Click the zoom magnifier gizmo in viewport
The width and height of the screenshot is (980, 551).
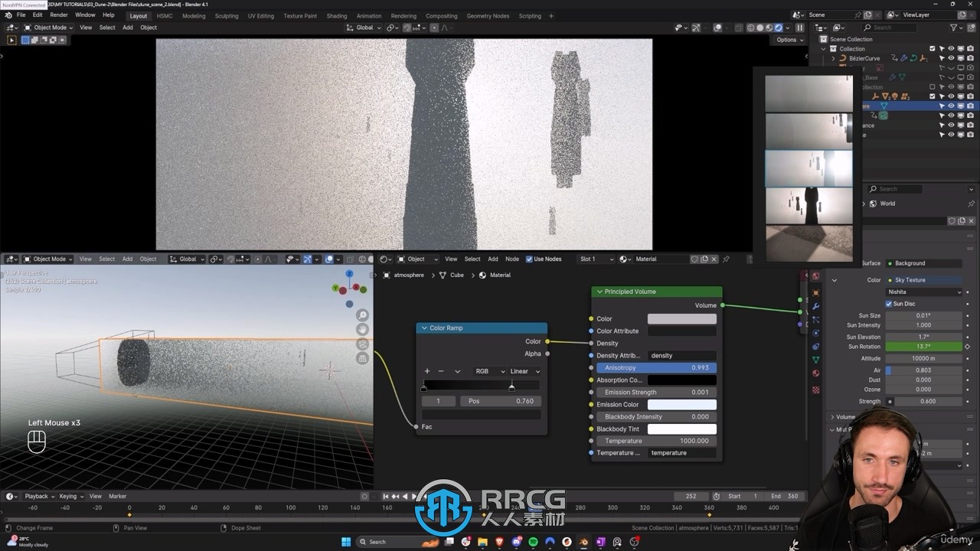coord(362,315)
